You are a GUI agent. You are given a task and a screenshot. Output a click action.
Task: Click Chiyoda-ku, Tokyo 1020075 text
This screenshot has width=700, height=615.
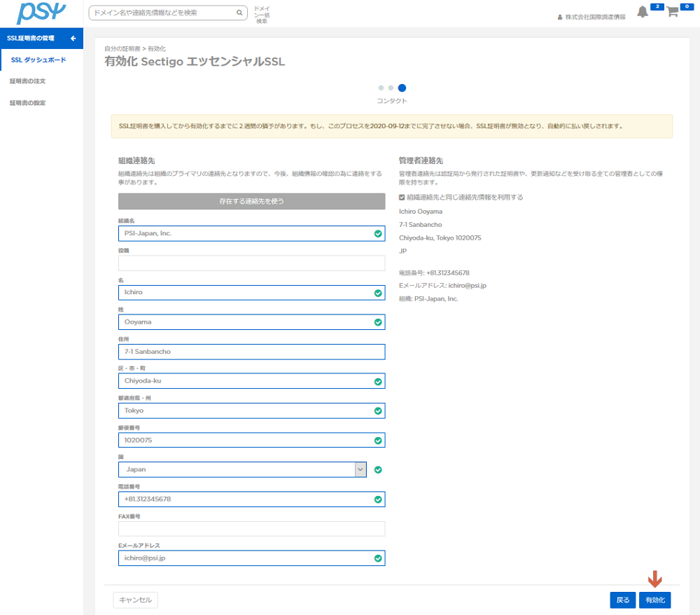pyautogui.click(x=440, y=238)
